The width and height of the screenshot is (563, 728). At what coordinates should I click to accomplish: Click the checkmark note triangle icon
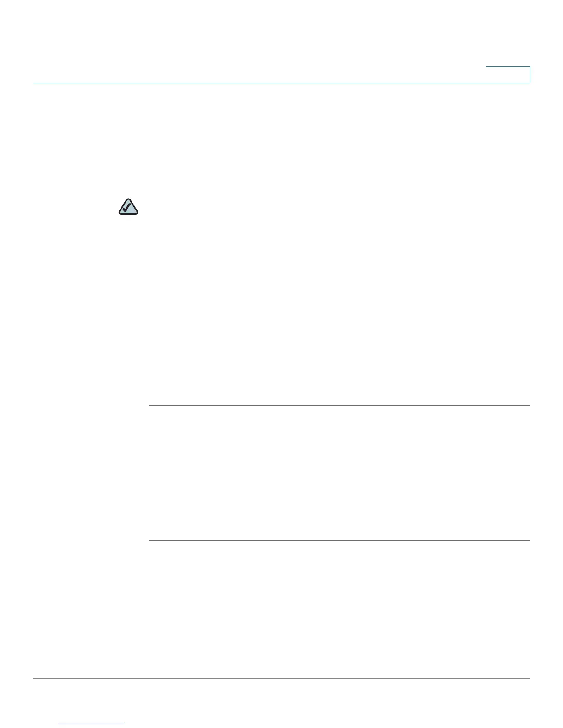tap(128, 207)
